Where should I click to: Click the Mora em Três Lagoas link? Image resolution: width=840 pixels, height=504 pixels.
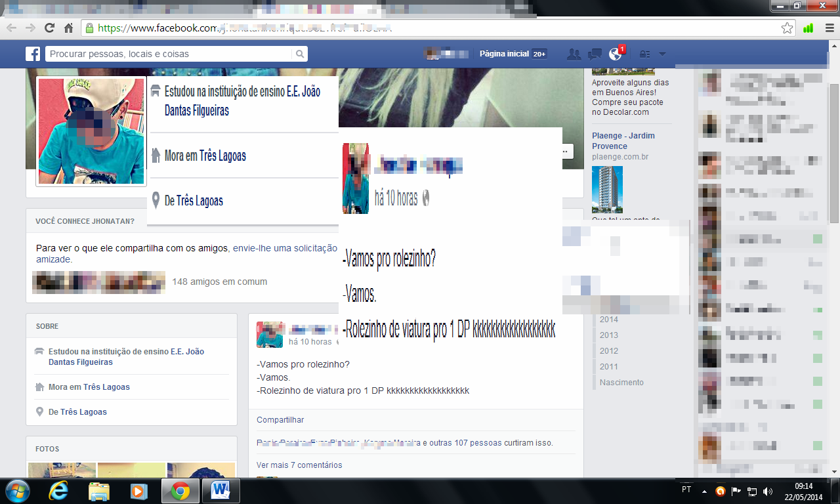[89, 387]
